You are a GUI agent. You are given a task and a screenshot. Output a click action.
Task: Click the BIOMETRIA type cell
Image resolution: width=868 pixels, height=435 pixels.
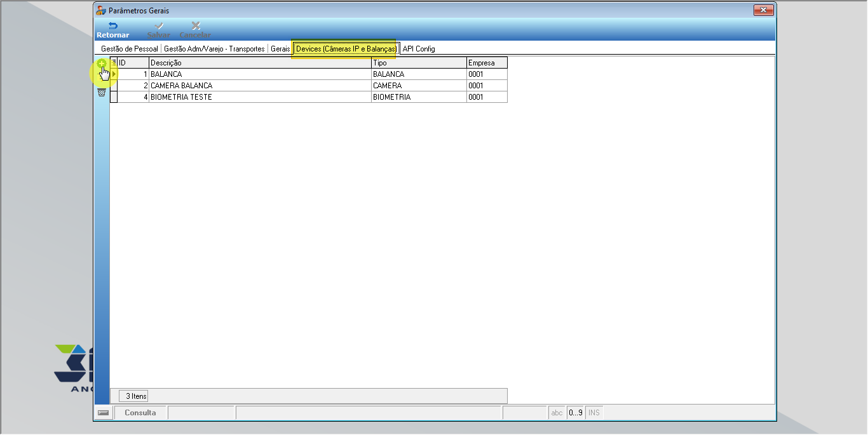(x=419, y=97)
